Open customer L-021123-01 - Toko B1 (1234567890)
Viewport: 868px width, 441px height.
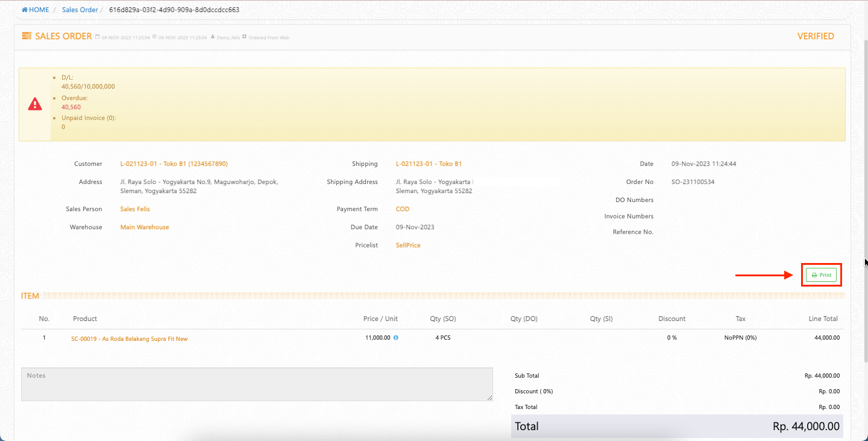tap(174, 164)
